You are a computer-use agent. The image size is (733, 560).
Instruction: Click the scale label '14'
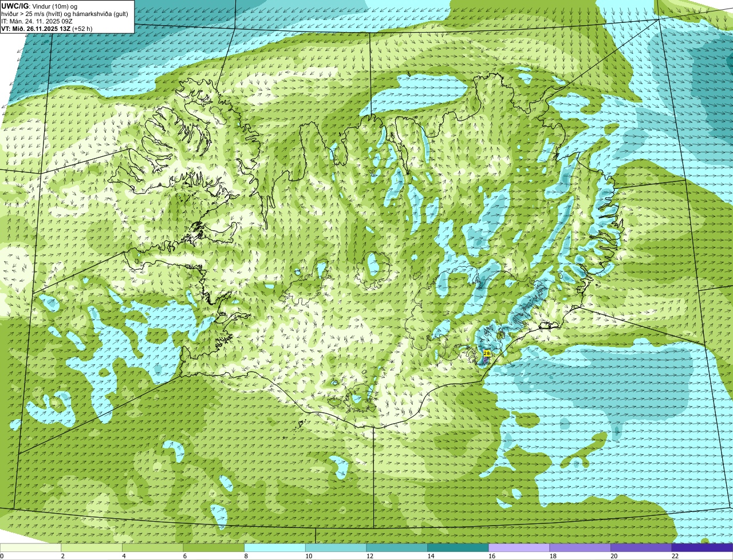coord(431,556)
